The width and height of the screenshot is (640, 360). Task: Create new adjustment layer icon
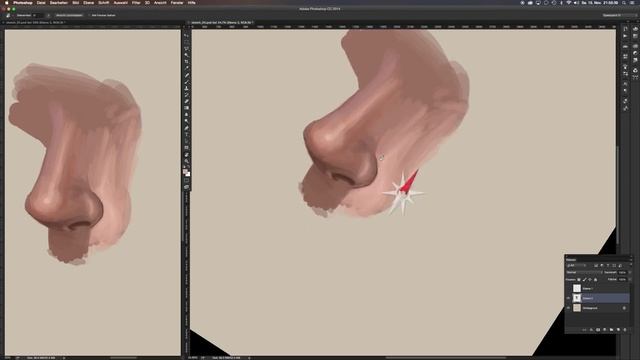604,329
